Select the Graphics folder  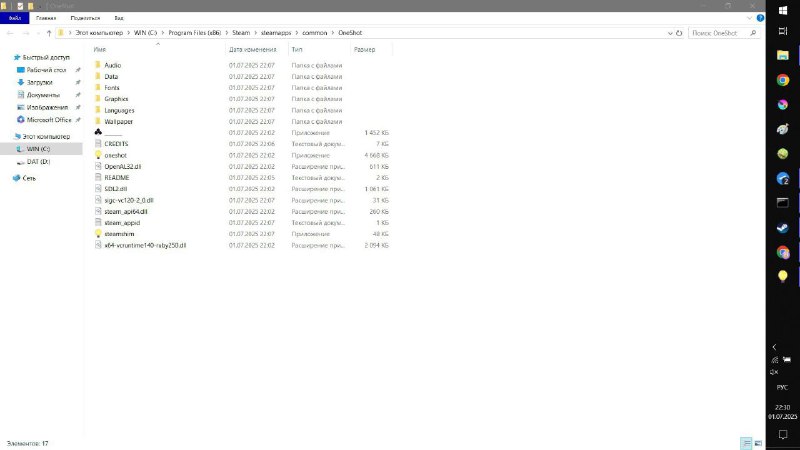[116, 99]
